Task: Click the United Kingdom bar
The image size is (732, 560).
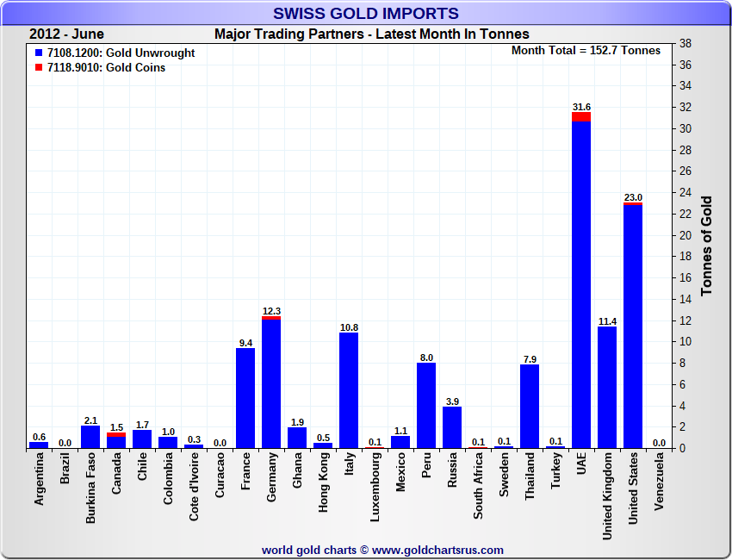Action: pyautogui.click(x=607, y=388)
